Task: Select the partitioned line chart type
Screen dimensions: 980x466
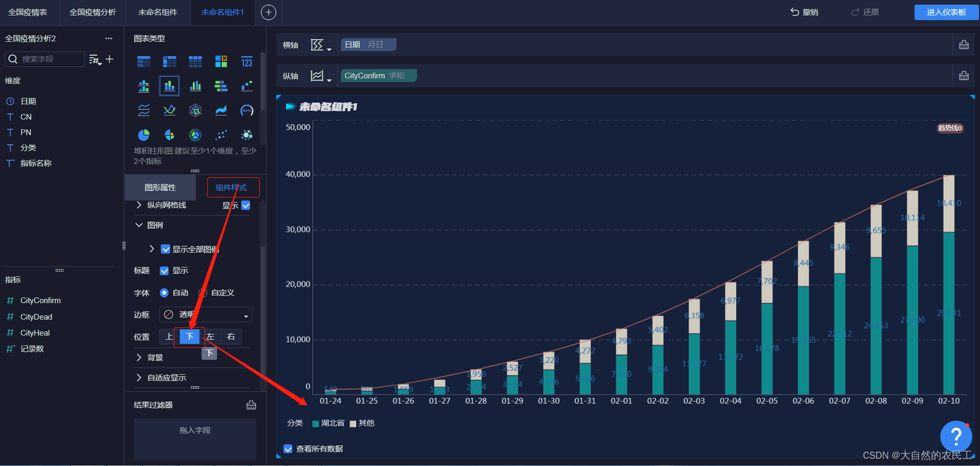Action: pos(144,110)
